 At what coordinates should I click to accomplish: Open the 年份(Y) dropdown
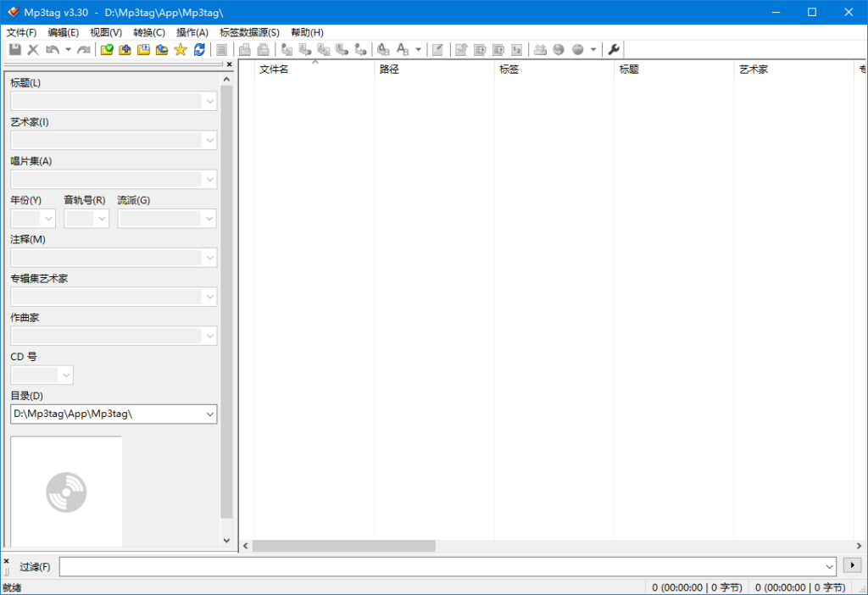tap(48, 219)
